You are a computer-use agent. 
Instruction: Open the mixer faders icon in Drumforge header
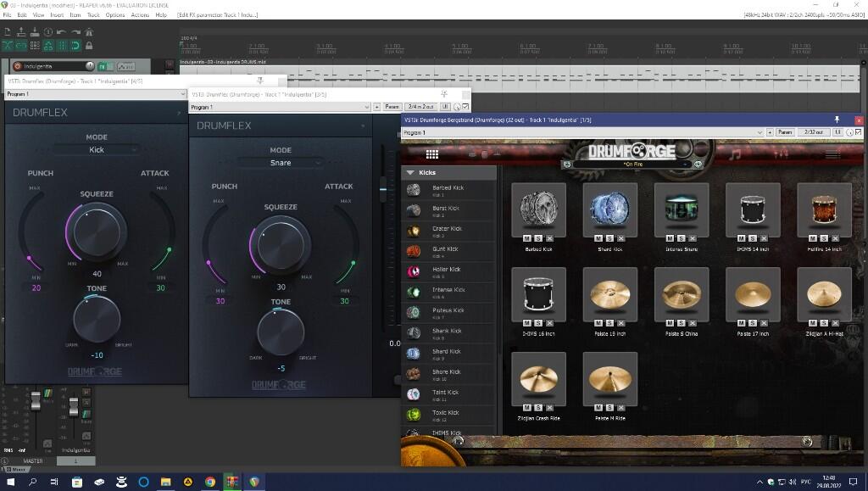[x=781, y=153]
